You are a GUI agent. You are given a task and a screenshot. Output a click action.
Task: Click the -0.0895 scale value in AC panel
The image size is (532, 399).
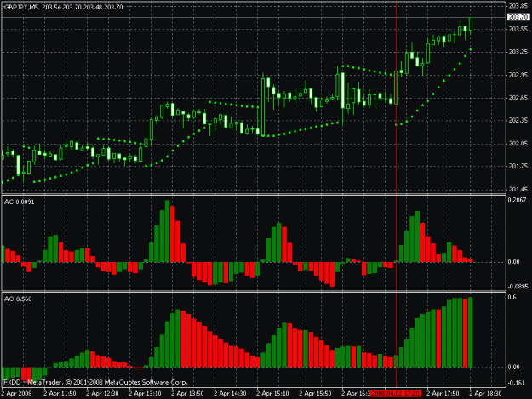518,287
